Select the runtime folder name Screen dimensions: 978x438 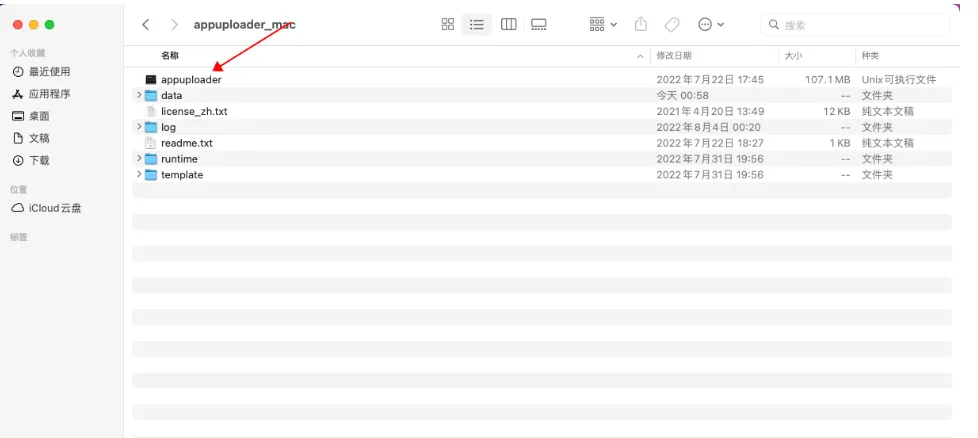(179, 158)
